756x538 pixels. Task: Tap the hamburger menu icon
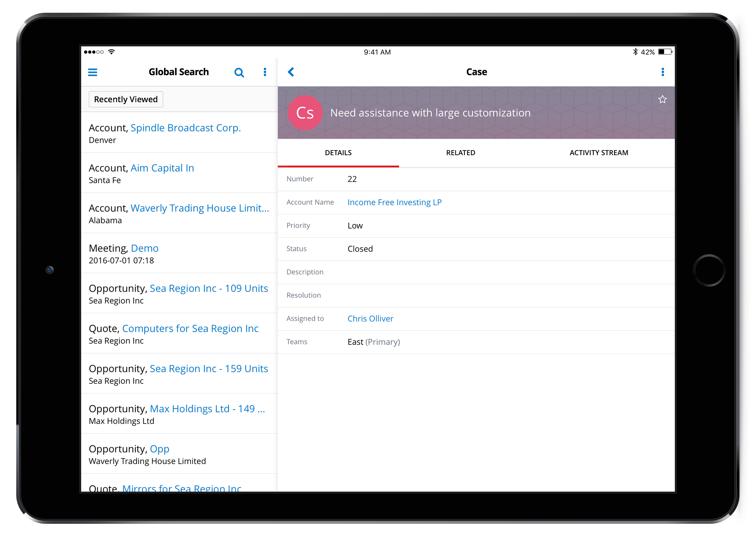click(x=92, y=72)
